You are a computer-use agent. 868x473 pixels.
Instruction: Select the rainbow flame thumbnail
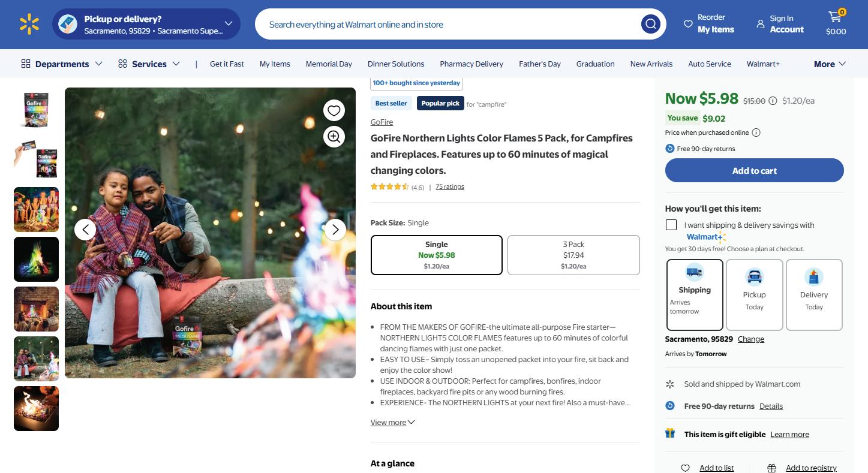36,260
